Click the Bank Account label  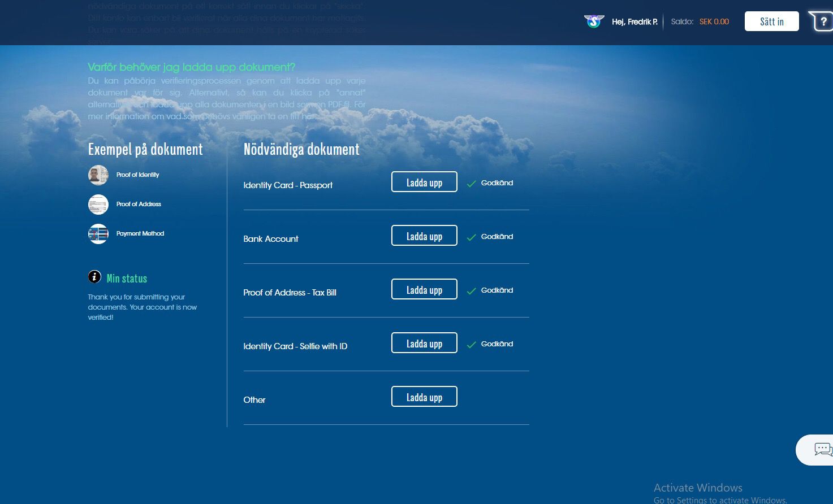tap(271, 238)
